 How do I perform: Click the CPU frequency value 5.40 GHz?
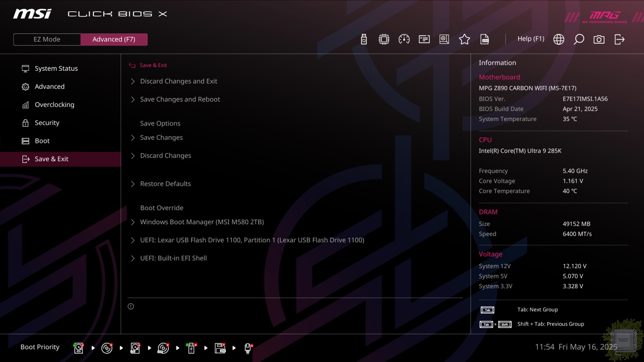[575, 171]
